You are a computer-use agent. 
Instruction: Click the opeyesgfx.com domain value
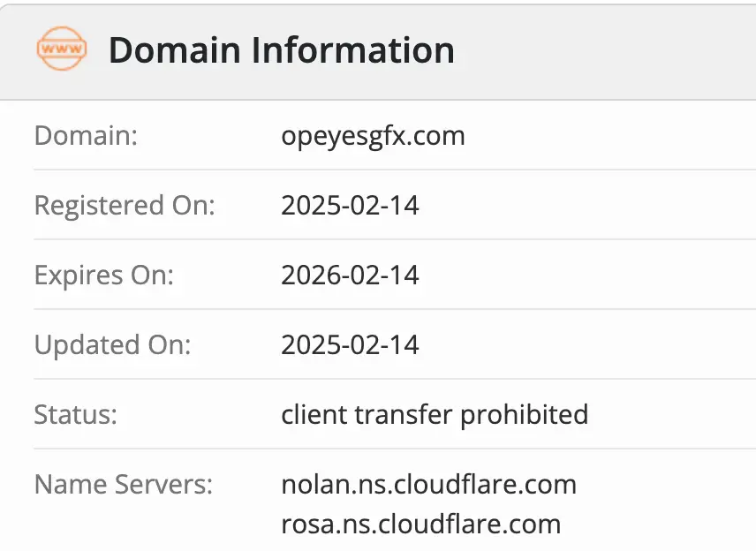pyautogui.click(x=373, y=136)
